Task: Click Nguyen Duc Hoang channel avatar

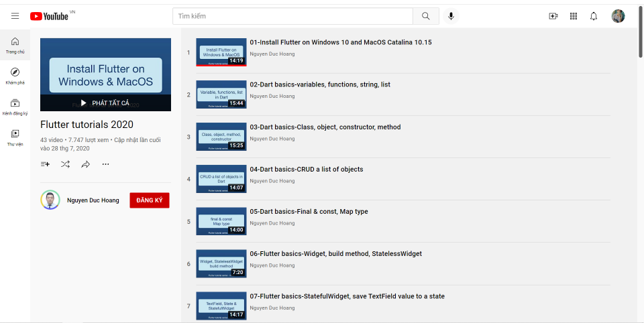Action: coord(50,200)
